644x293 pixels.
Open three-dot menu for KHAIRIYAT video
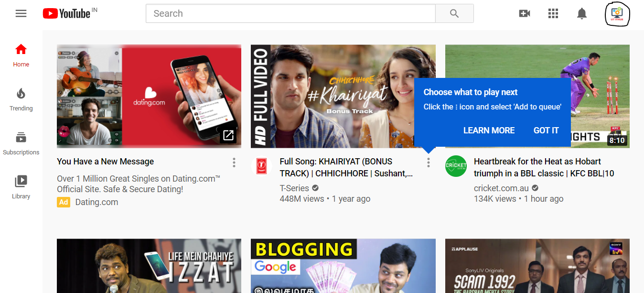pyautogui.click(x=429, y=163)
